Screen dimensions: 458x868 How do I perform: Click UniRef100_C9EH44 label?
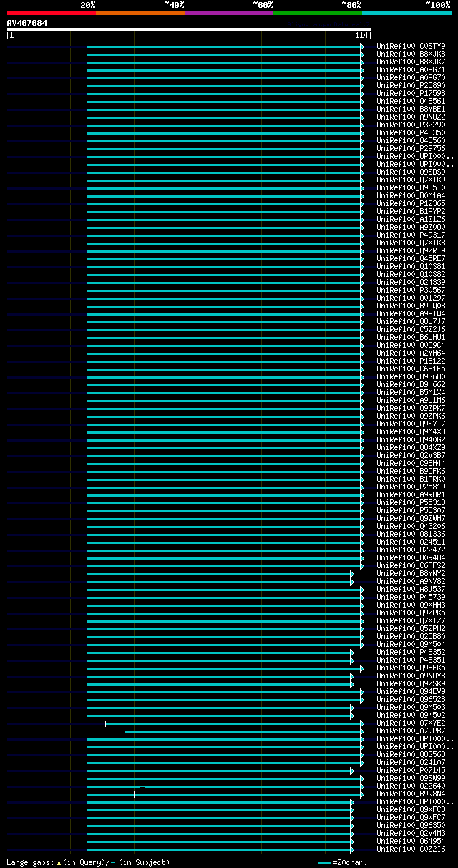411,463
